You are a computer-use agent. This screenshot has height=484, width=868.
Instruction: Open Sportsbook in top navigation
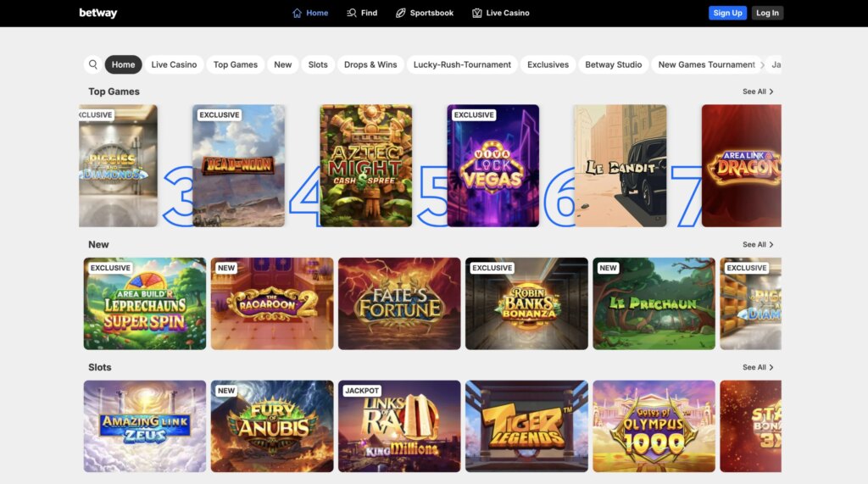point(425,13)
